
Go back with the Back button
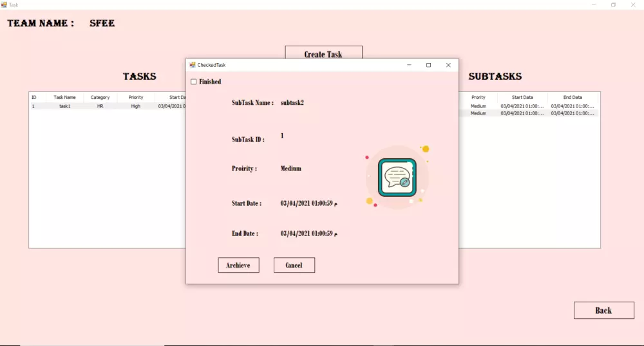604,311
